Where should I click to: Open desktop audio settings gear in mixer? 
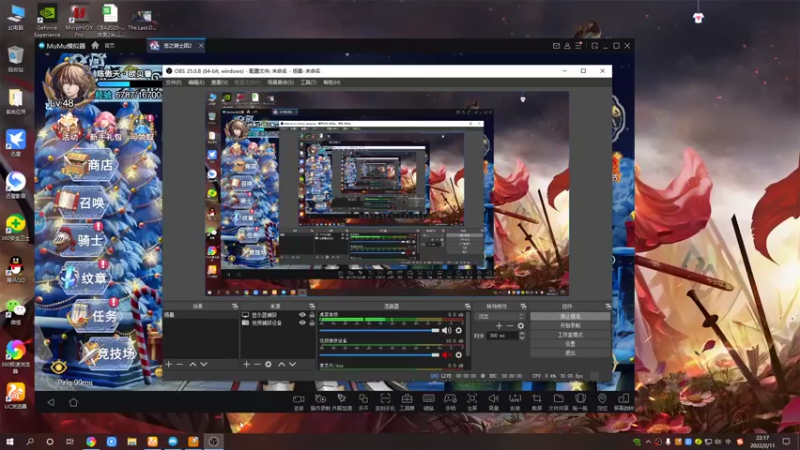click(459, 331)
